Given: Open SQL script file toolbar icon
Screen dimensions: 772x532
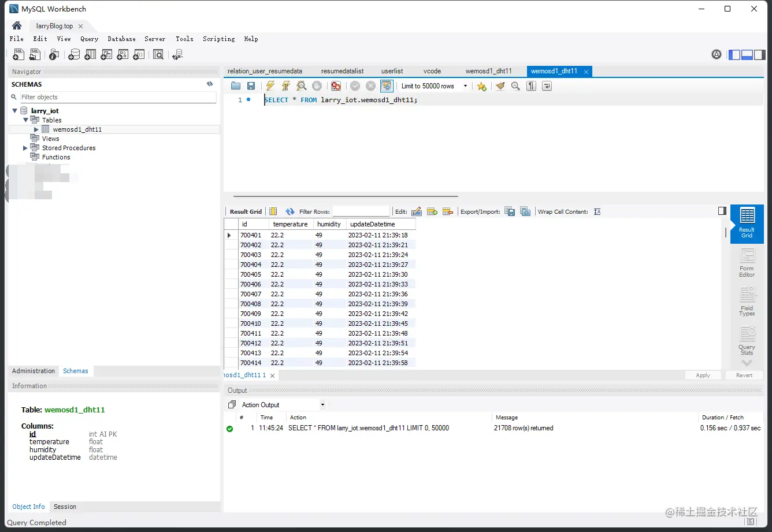Looking at the screenshot, I should (x=35, y=54).
